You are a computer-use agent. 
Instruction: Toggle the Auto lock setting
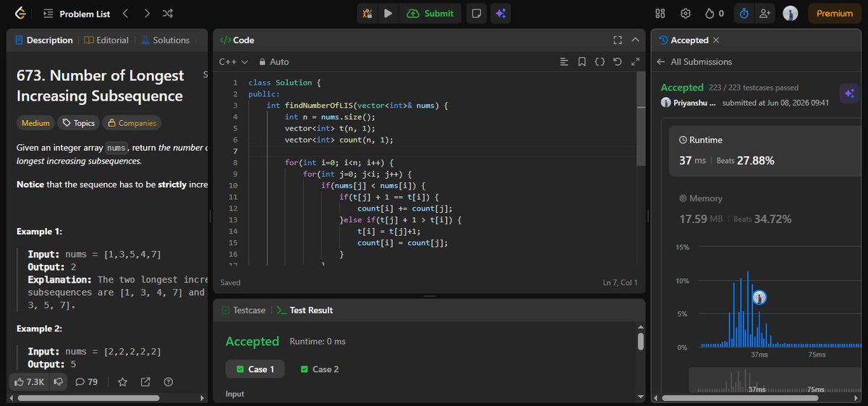(x=273, y=62)
